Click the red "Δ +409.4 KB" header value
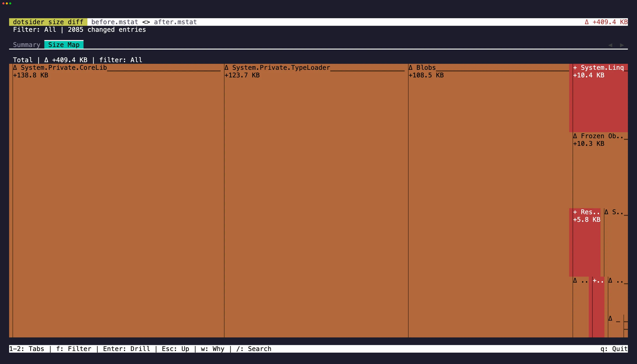 coord(606,22)
